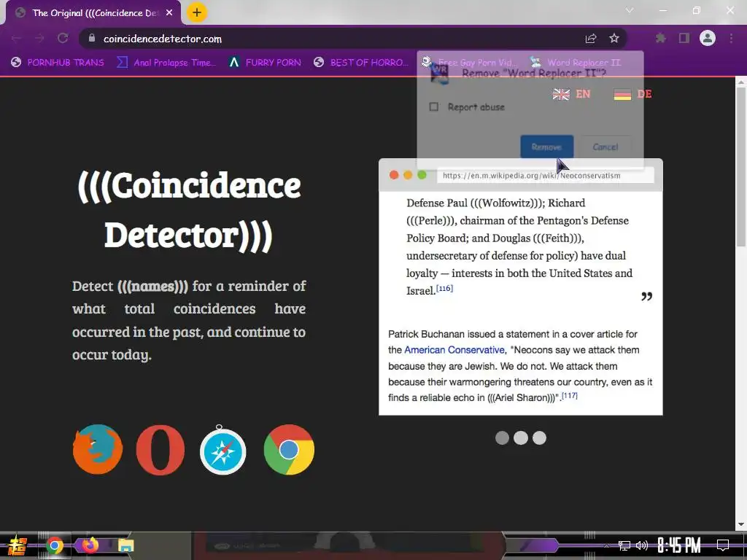Click the wikipedia.org URL field in the preview
Viewport: 747px width, 560px height.
(546, 175)
